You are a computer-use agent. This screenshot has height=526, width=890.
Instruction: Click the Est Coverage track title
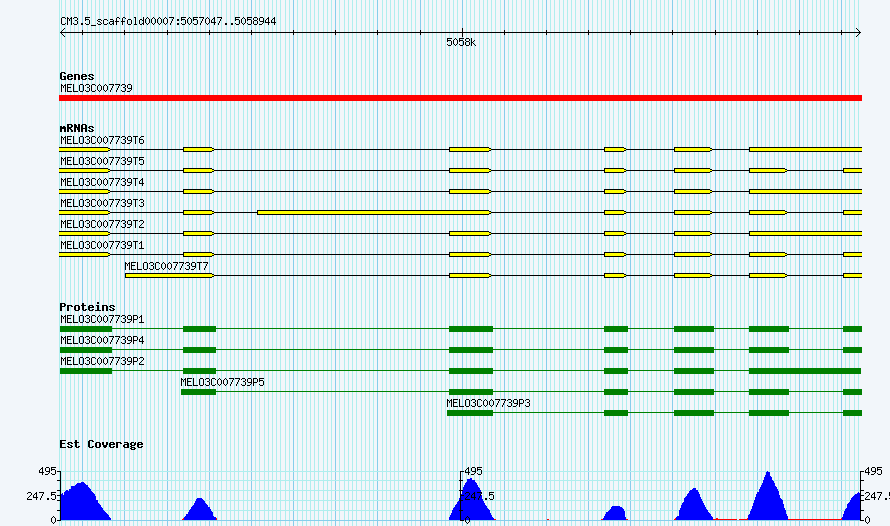tap(101, 444)
